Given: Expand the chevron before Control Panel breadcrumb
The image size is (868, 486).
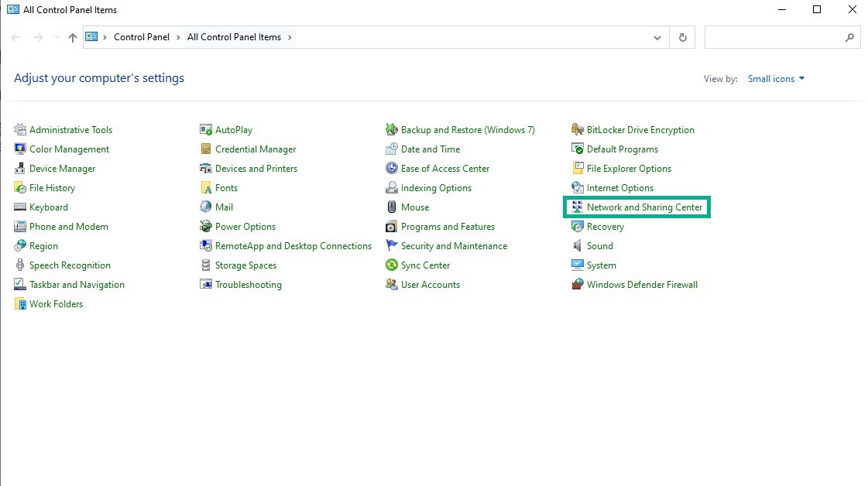Looking at the screenshot, I should [x=105, y=37].
